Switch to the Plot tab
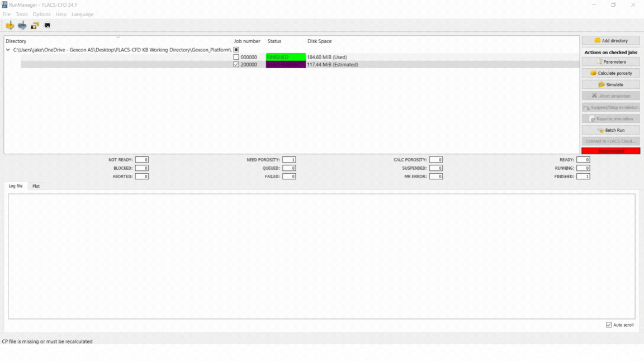Screen dimensions: 644x362 [36, 186]
